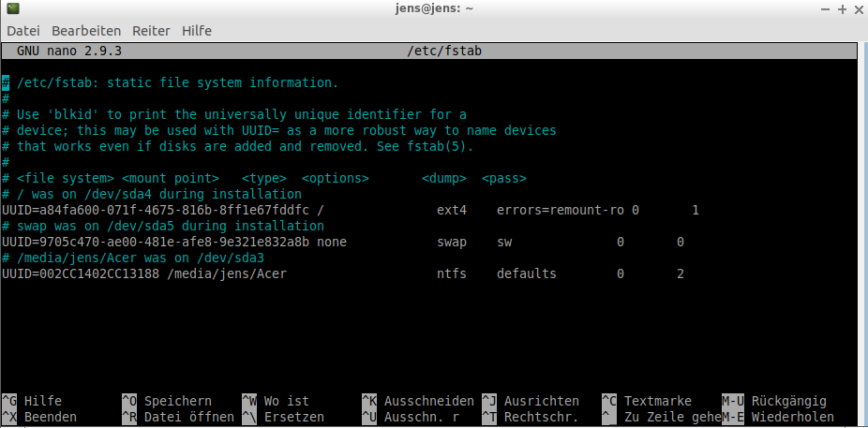Click the ntfs type on the Acer line
This screenshot has width=868, height=428.
pyautogui.click(x=452, y=273)
